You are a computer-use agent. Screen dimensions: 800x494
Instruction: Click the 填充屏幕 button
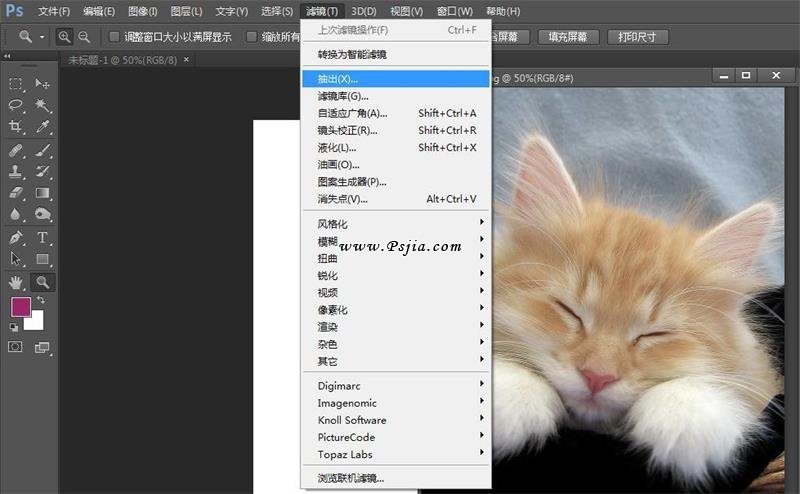point(568,37)
